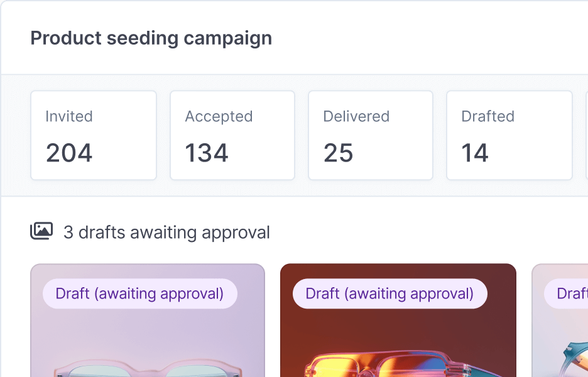Click the Drafted count 14
Viewport: 588px width, 377px height.
(475, 153)
